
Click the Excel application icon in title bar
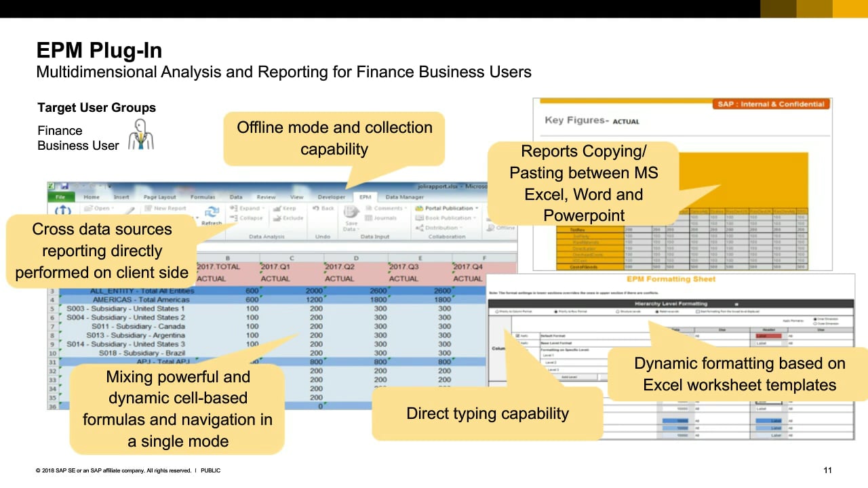52,186
